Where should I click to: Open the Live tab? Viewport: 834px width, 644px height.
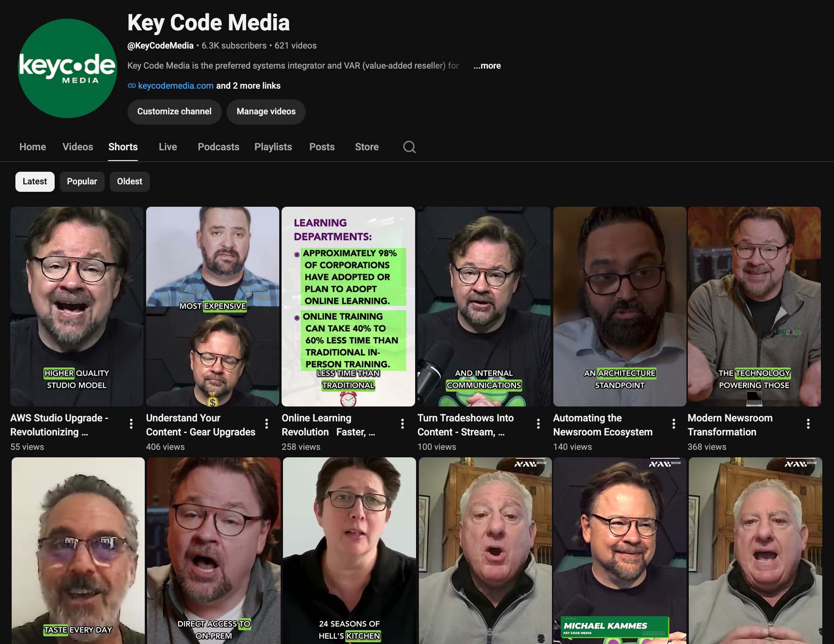pyautogui.click(x=168, y=147)
